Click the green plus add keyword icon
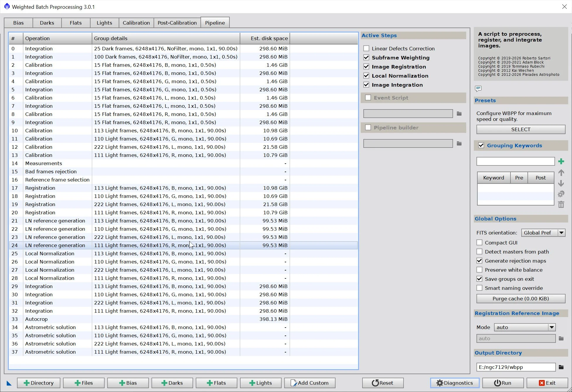The image size is (572, 392). (x=561, y=161)
